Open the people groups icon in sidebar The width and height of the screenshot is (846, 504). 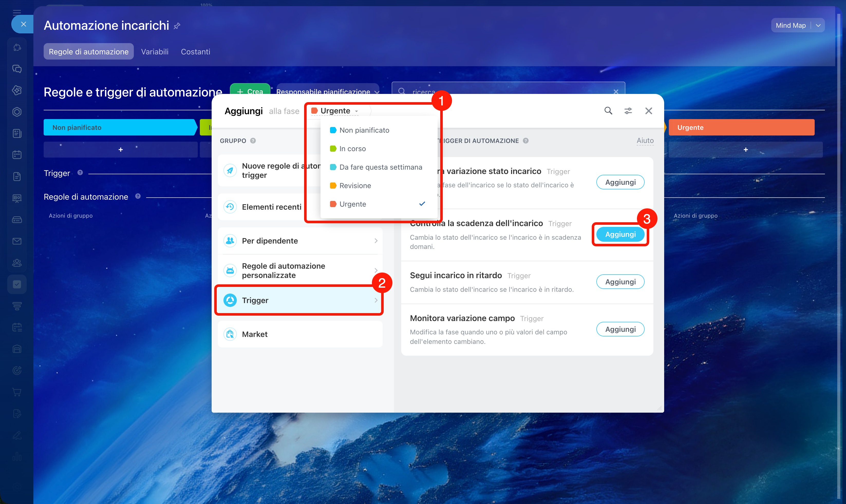point(17,263)
